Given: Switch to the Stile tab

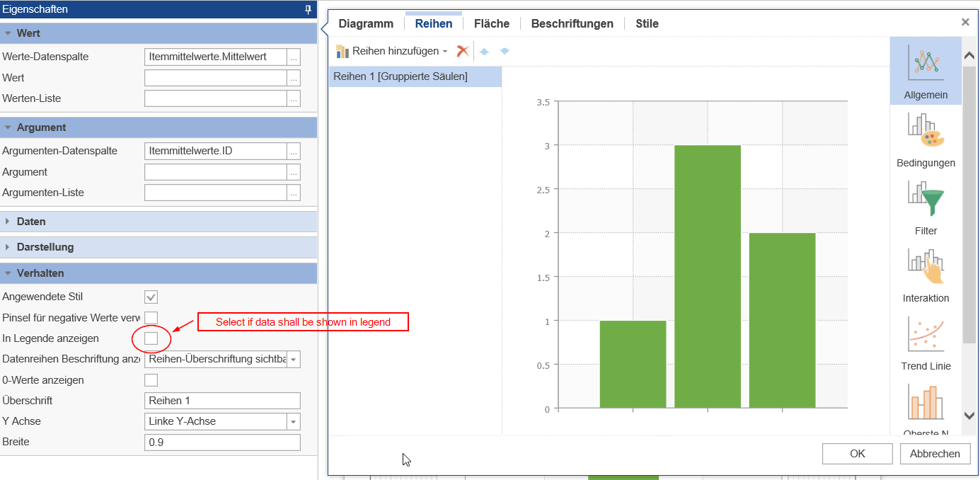Looking at the screenshot, I should (647, 23).
